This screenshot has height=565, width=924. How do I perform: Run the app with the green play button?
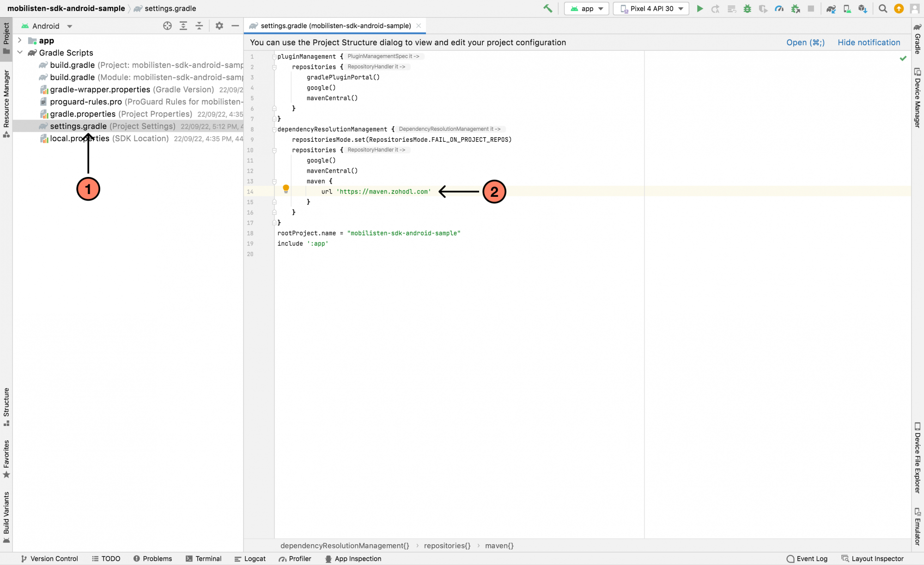pos(699,8)
